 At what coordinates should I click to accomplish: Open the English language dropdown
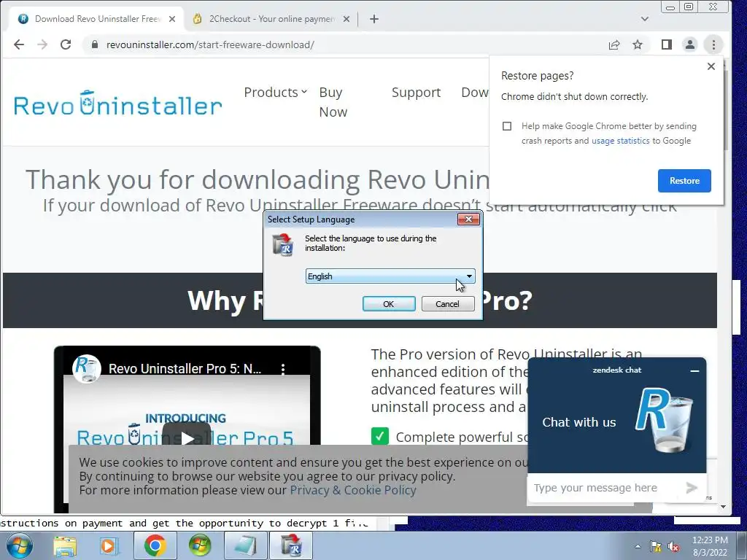point(390,276)
